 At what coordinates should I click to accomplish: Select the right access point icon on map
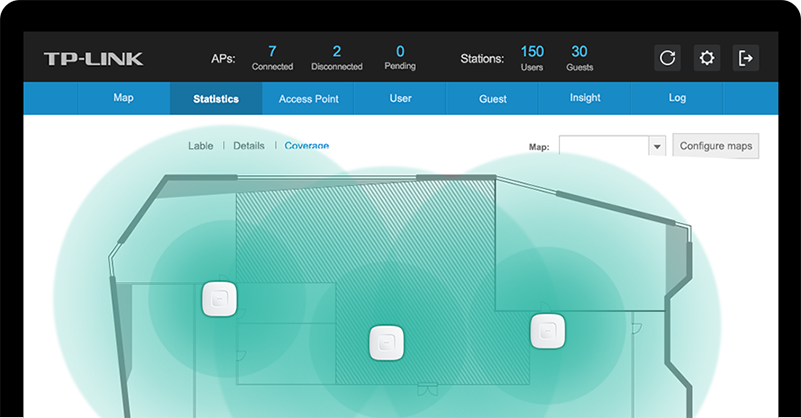[x=548, y=330]
